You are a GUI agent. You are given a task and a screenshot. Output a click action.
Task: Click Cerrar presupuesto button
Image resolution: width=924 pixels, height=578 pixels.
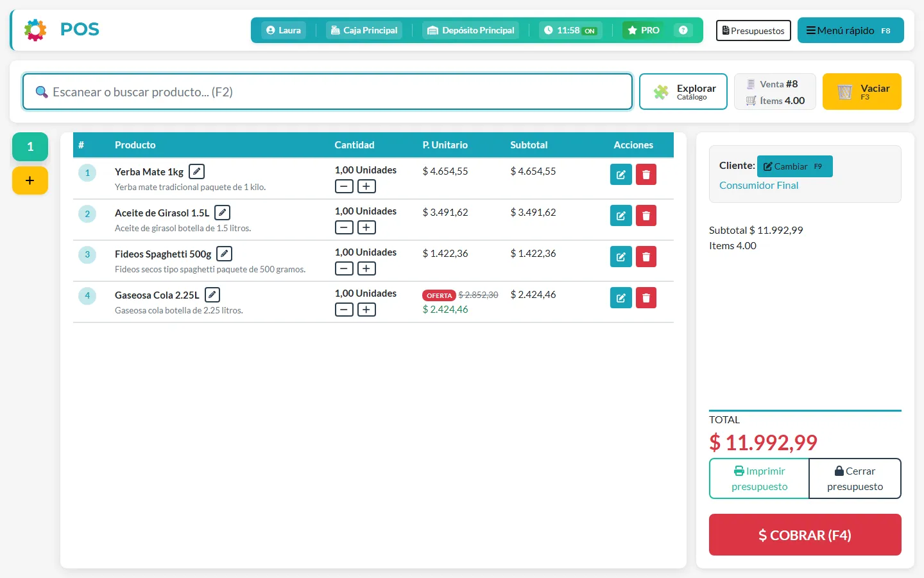tap(855, 478)
